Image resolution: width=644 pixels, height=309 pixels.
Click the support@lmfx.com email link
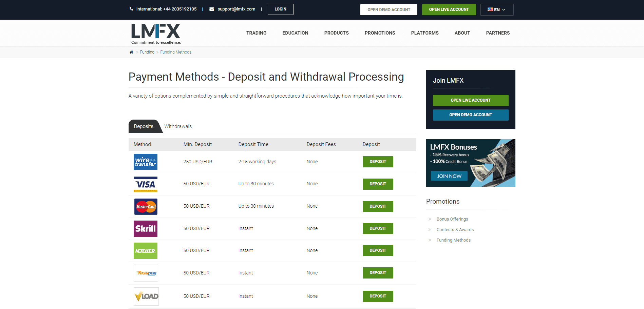click(x=236, y=9)
